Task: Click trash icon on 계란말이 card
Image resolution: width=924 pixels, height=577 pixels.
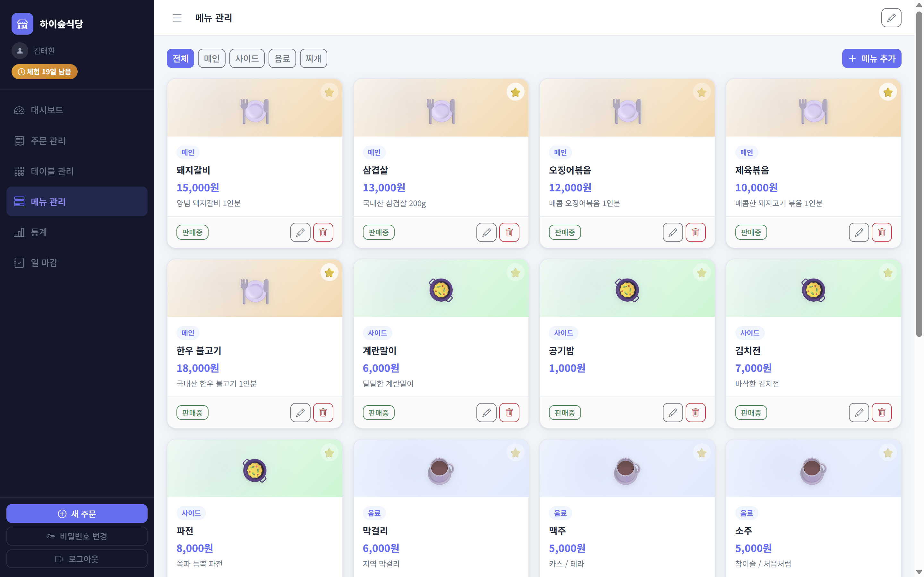Action: coord(509,413)
